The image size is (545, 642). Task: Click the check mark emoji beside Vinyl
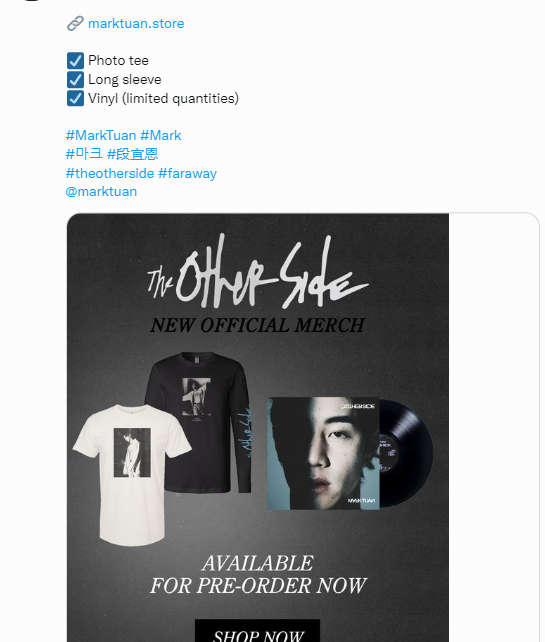pyautogui.click(x=75, y=98)
